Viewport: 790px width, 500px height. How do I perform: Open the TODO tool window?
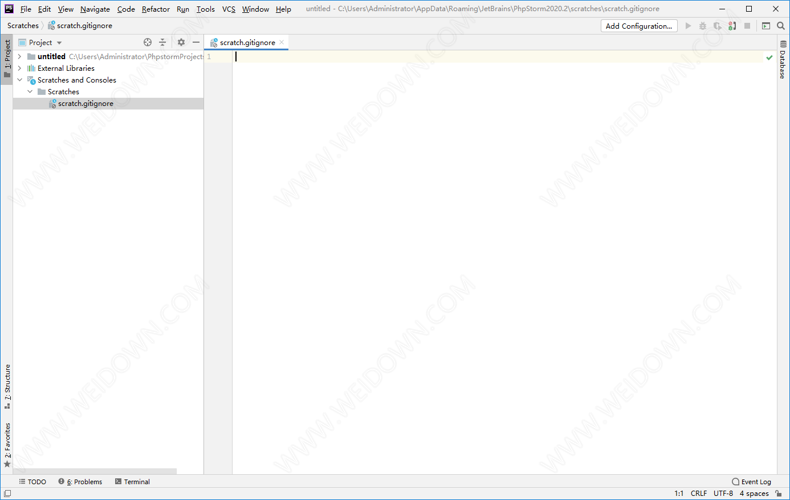click(32, 481)
